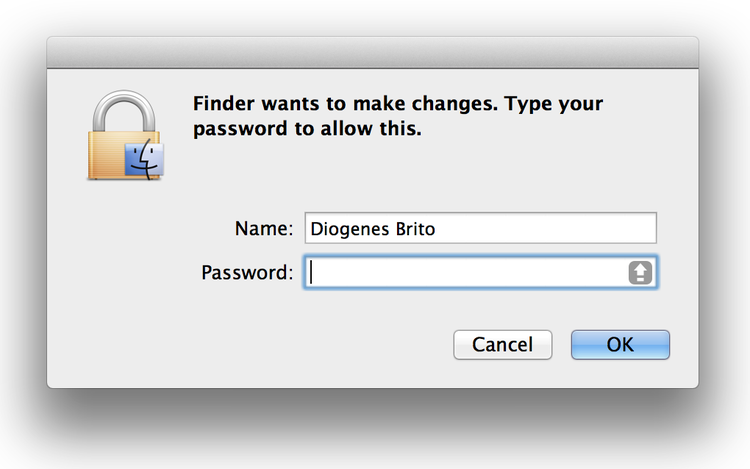Image resolution: width=750 pixels, height=469 pixels.
Task: Click the text Diogenes Brito in Name field
Action: (x=373, y=229)
